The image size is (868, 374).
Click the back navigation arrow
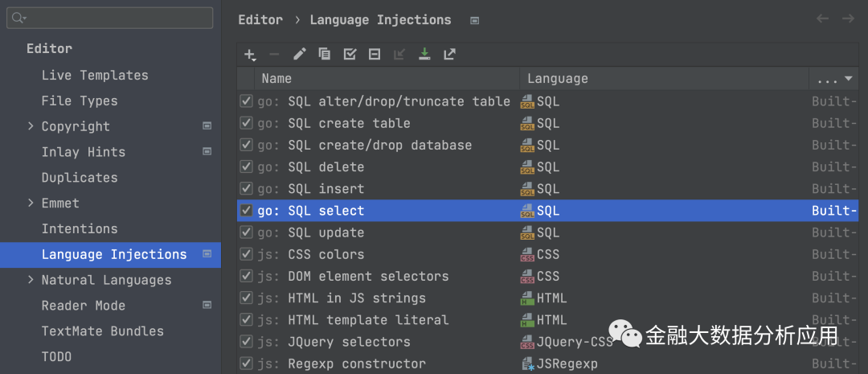tap(822, 18)
